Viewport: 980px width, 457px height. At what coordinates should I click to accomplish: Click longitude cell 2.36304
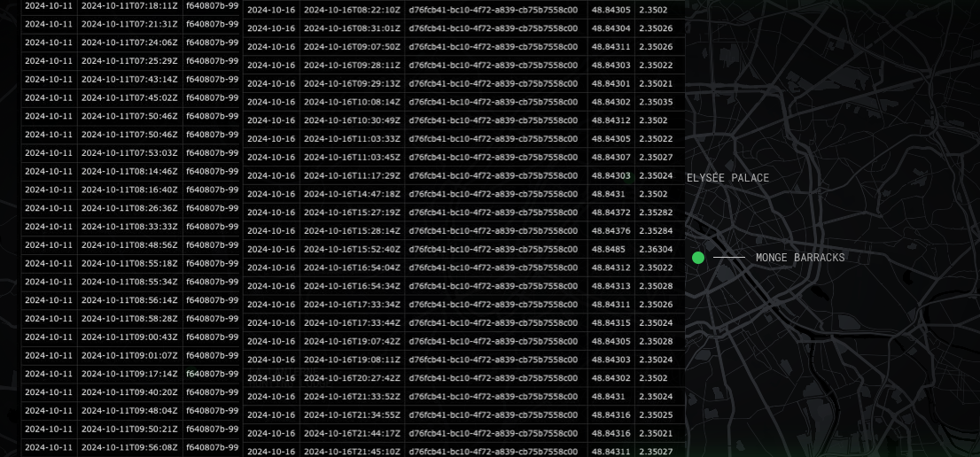point(656,250)
